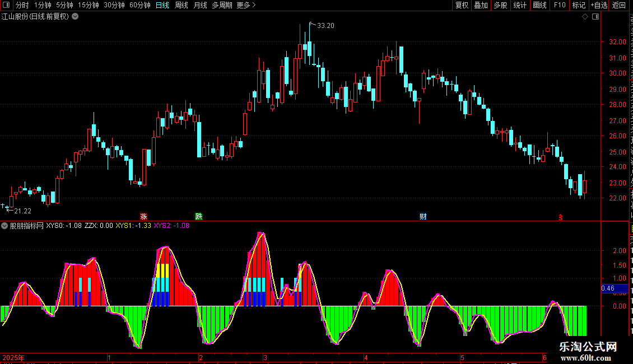Open the 统计 statistics tool

click(x=520, y=5)
